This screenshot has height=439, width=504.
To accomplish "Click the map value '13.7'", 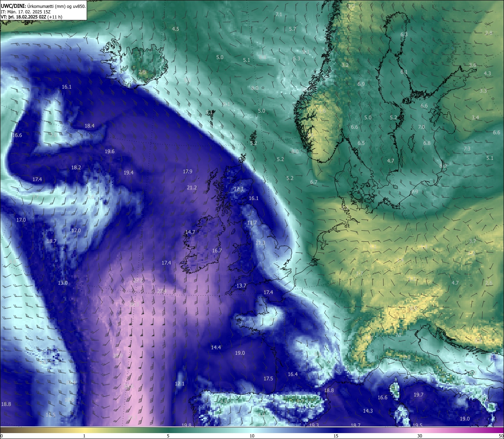I will pyautogui.click(x=241, y=286).
